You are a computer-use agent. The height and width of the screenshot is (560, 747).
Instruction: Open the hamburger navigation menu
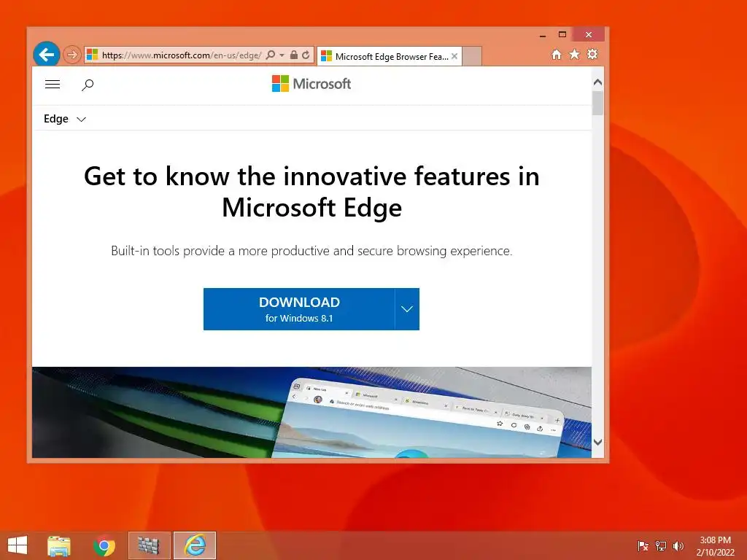coord(53,85)
